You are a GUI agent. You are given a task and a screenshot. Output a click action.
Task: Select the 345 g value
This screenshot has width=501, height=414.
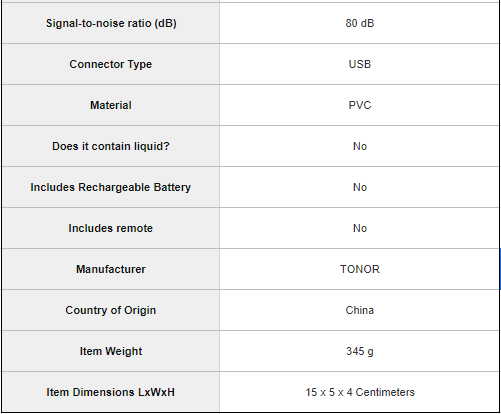360,351
